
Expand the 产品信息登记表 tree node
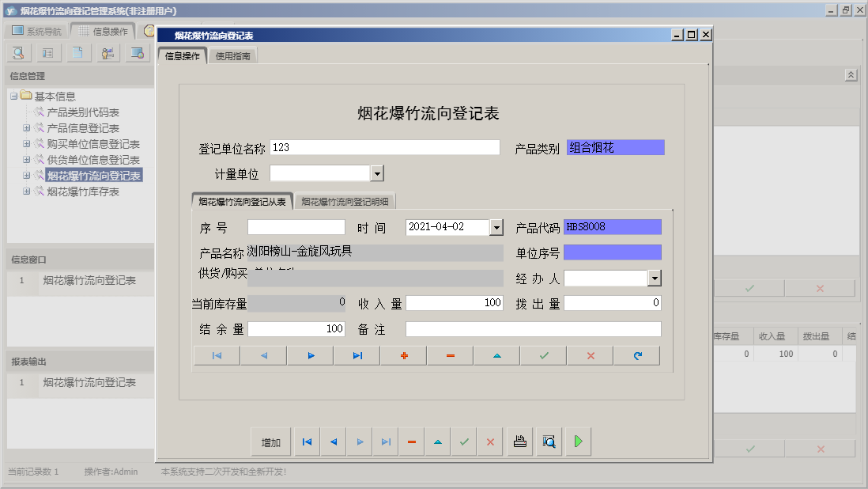pyautogui.click(x=26, y=128)
